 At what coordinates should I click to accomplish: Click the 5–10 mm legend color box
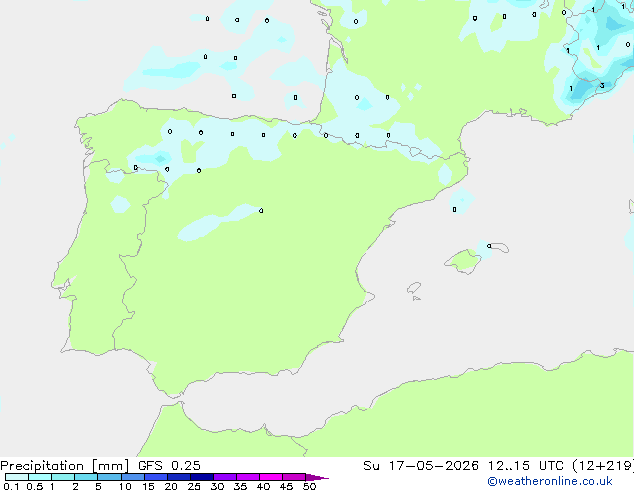pyautogui.click(x=109, y=477)
